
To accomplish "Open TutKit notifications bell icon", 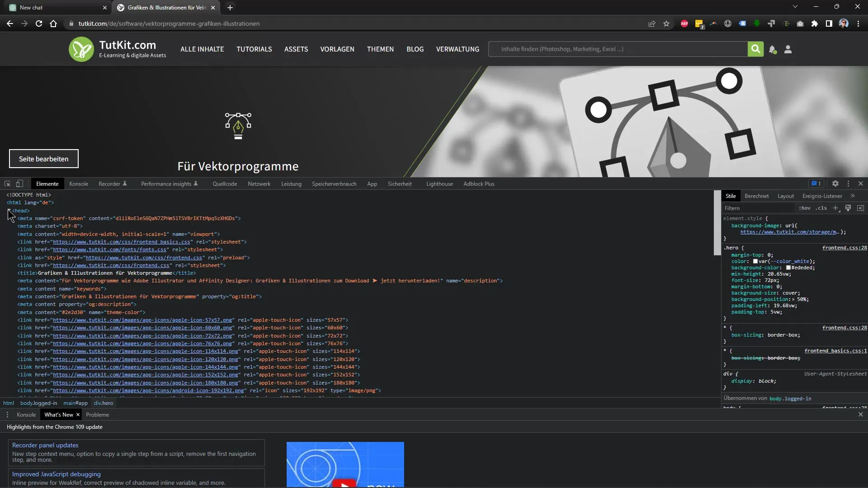I will [x=772, y=49].
